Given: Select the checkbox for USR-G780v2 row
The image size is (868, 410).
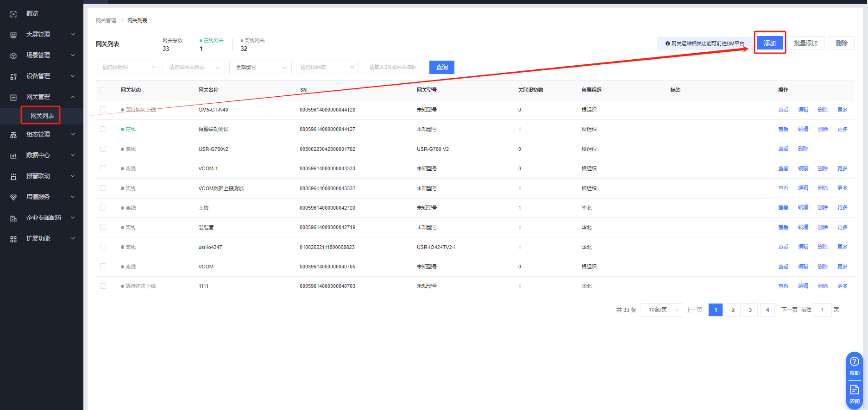Looking at the screenshot, I should [x=103, y=149].
